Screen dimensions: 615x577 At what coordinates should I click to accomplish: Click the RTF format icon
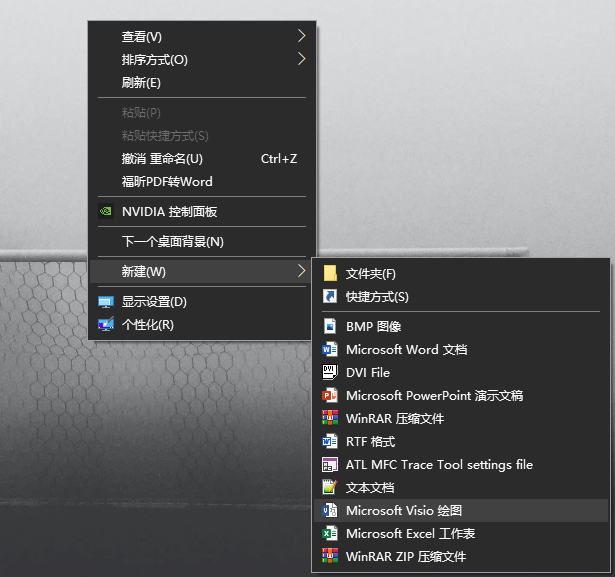[330, 441]
